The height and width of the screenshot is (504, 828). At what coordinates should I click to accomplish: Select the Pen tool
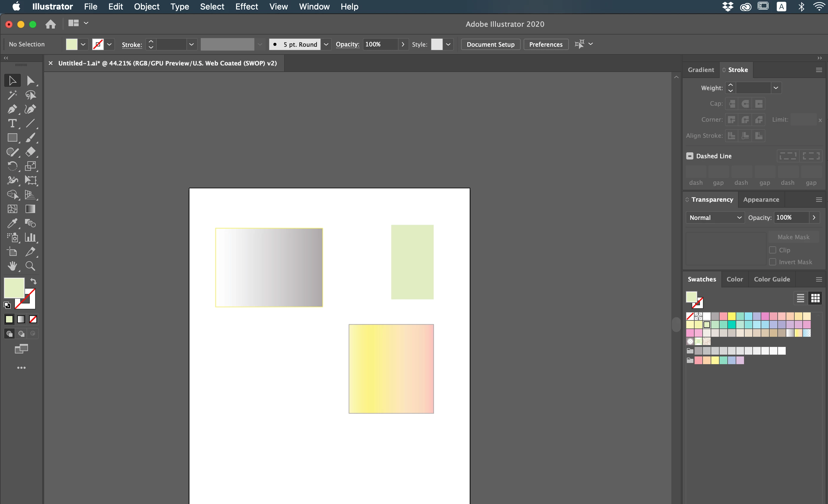coord(12,109)
